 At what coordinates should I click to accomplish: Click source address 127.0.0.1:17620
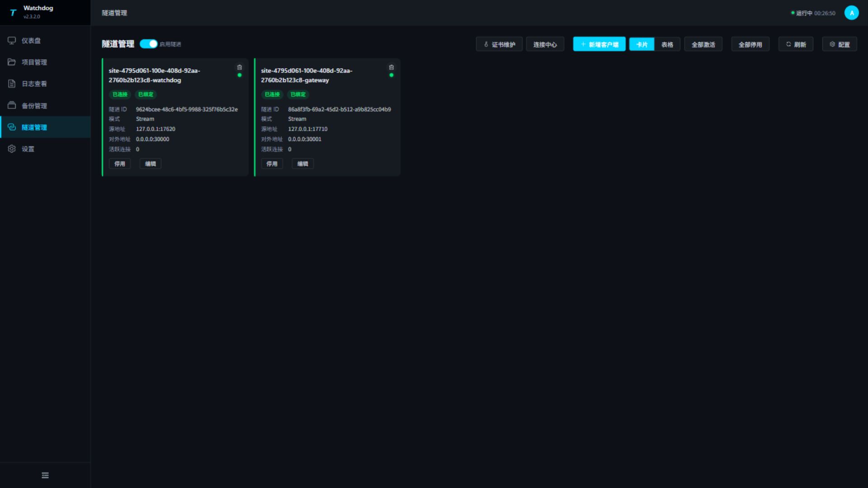(x=156, y=129)
